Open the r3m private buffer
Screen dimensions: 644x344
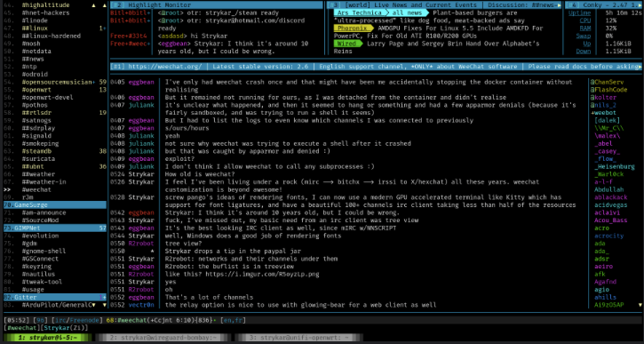tap(28, 196)
